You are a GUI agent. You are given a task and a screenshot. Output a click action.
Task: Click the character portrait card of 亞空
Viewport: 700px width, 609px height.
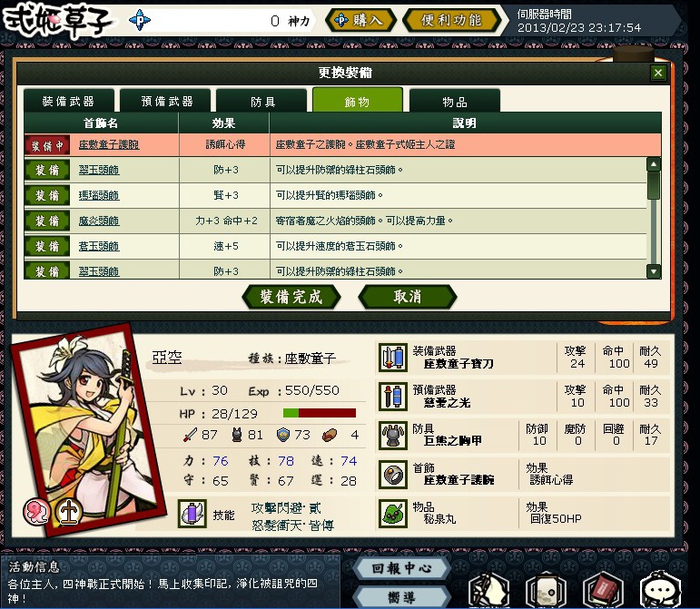(x=89, y=430)
